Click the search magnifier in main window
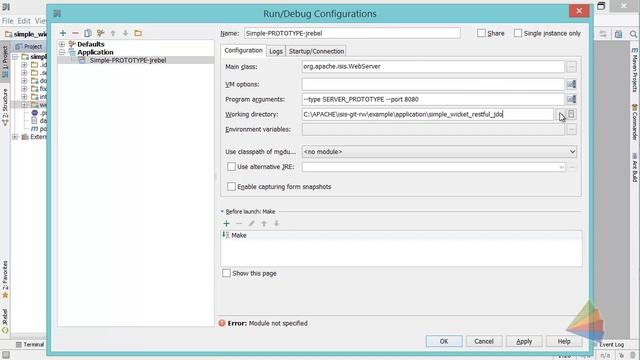 tap(633, 34)
